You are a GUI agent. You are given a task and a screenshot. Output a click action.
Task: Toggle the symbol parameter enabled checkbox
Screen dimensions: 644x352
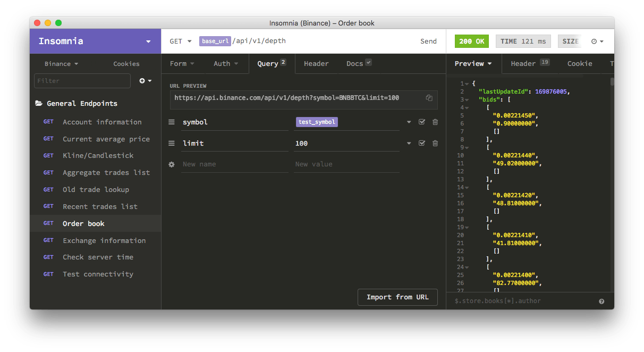click(422, 122)
